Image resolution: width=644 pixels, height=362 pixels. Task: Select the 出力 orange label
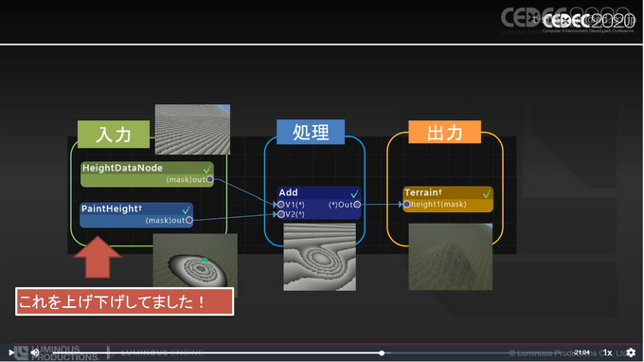pos(445,132)
